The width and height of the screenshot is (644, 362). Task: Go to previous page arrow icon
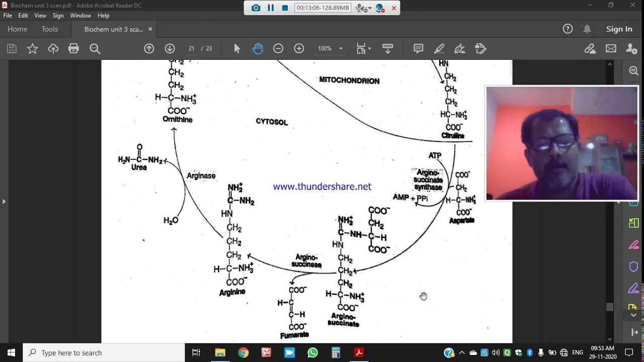click(x=149, y=49)
